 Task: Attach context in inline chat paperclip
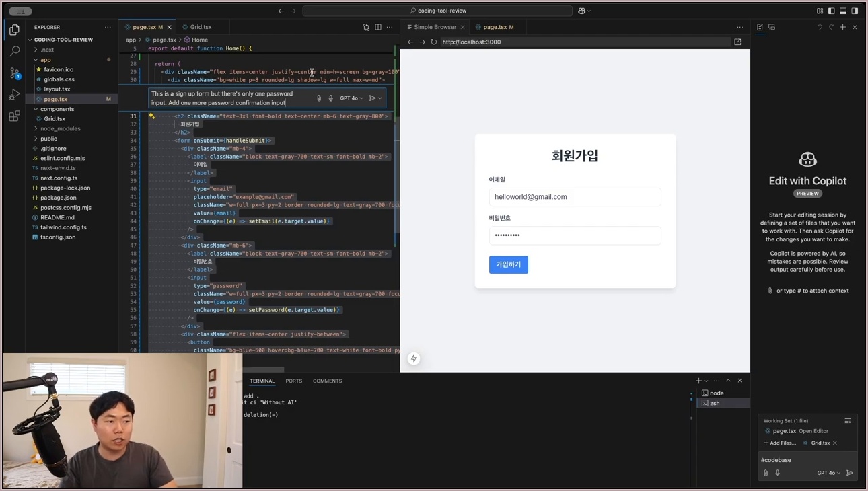pos(319,98)
